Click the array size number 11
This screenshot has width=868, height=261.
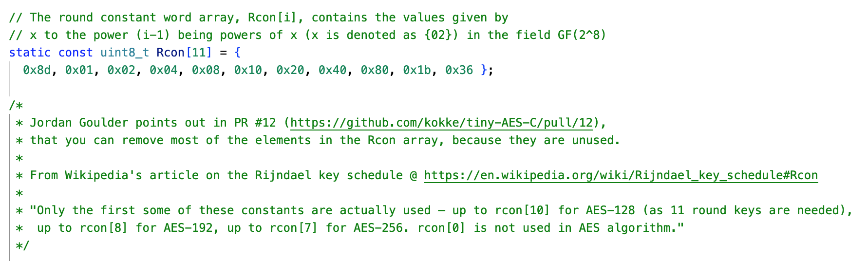click(x=199, y=53)
